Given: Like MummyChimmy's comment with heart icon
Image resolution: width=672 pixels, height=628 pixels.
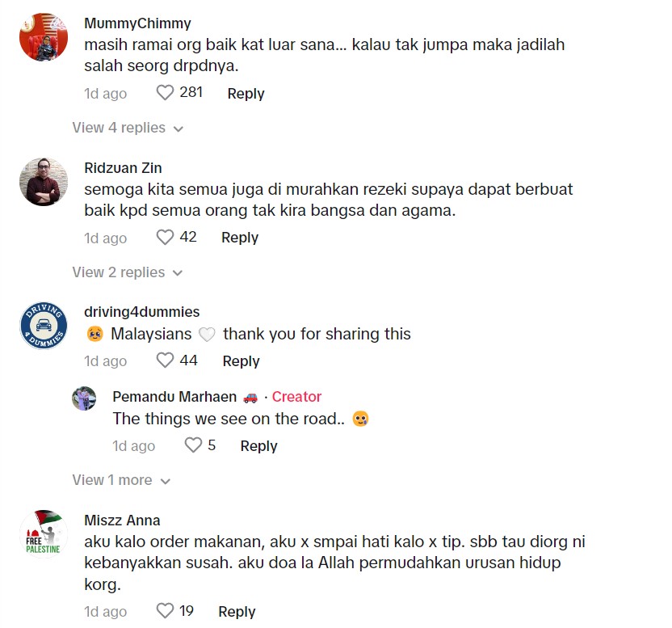Looking at the screenshot, I should click(x=165, y=93).
